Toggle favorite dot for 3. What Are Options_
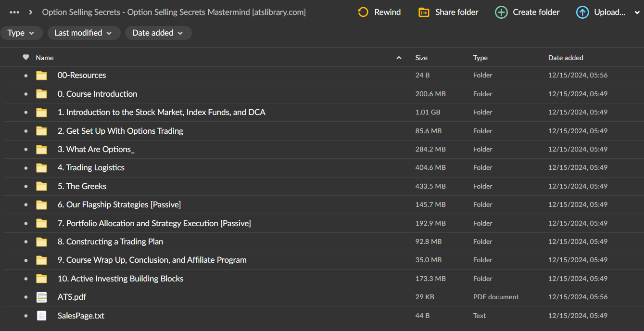 tap(26, 149)
